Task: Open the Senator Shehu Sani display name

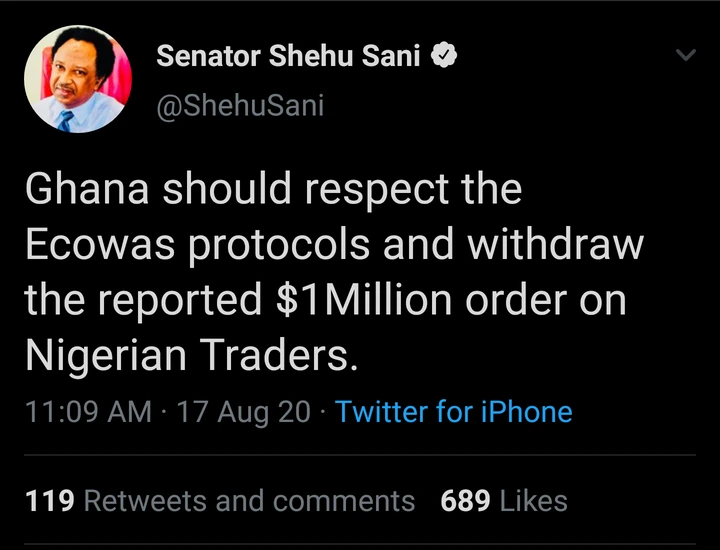Action: coord(288,56)
